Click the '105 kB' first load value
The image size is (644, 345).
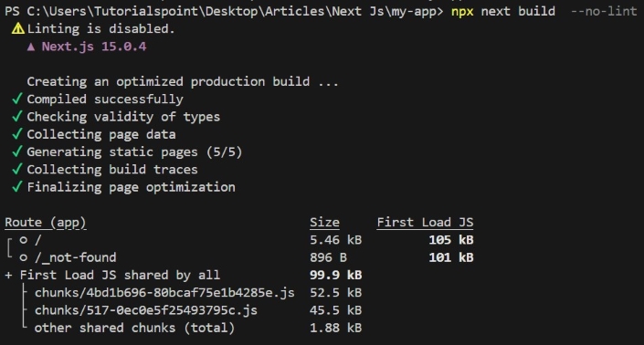tap(451, 240)
